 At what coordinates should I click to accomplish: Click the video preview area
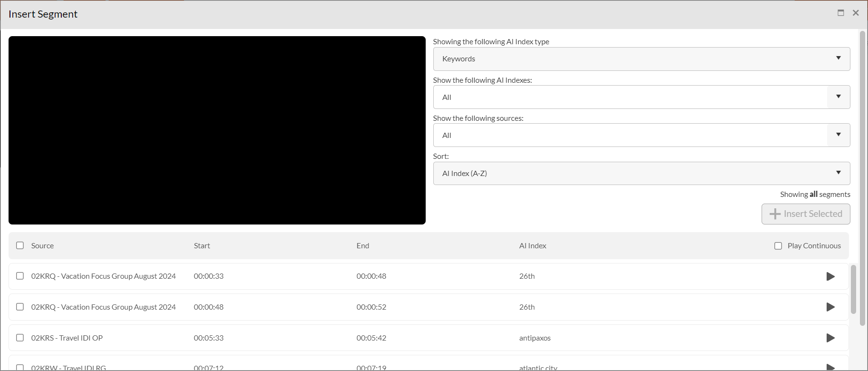pos(217,130)
